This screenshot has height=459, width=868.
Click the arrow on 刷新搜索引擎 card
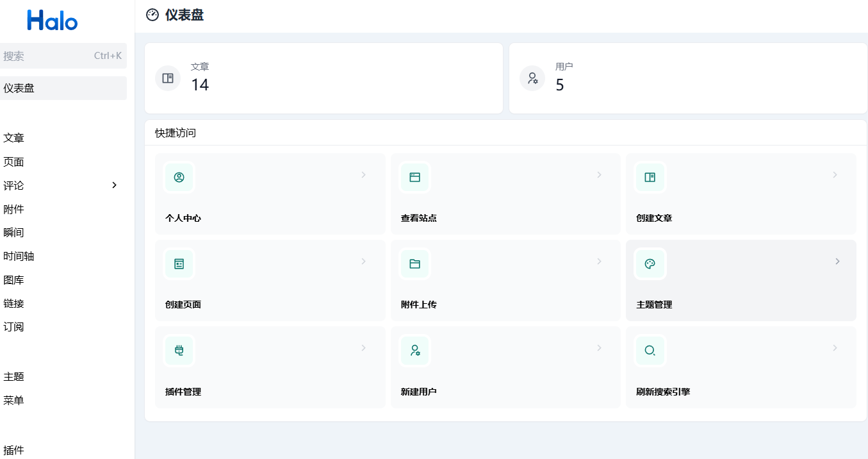click(835, 347)
